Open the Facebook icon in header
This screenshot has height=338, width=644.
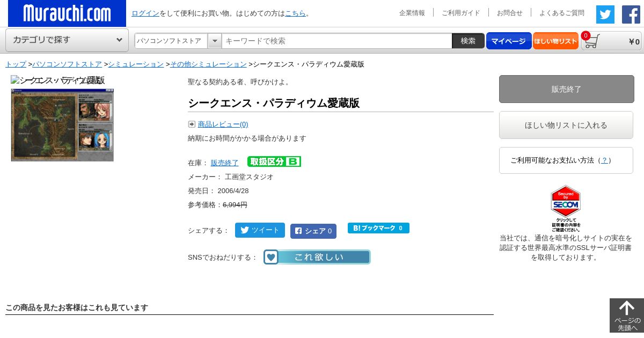pos(631,14)
